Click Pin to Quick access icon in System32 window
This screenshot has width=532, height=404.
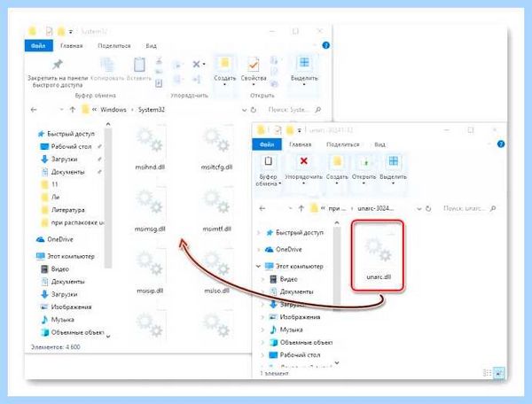pos(58,64)
